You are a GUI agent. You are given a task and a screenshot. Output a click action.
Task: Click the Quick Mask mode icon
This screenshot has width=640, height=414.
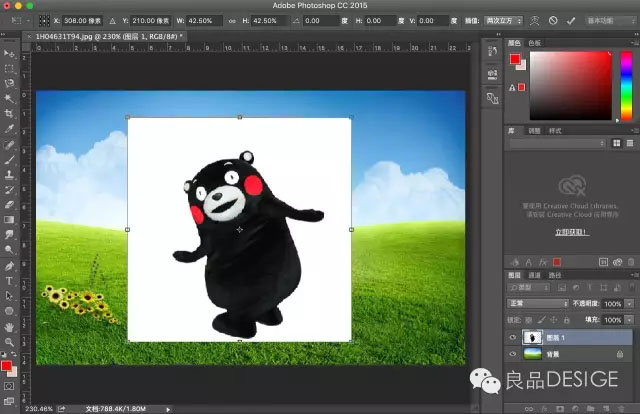[x=9, y=386]
